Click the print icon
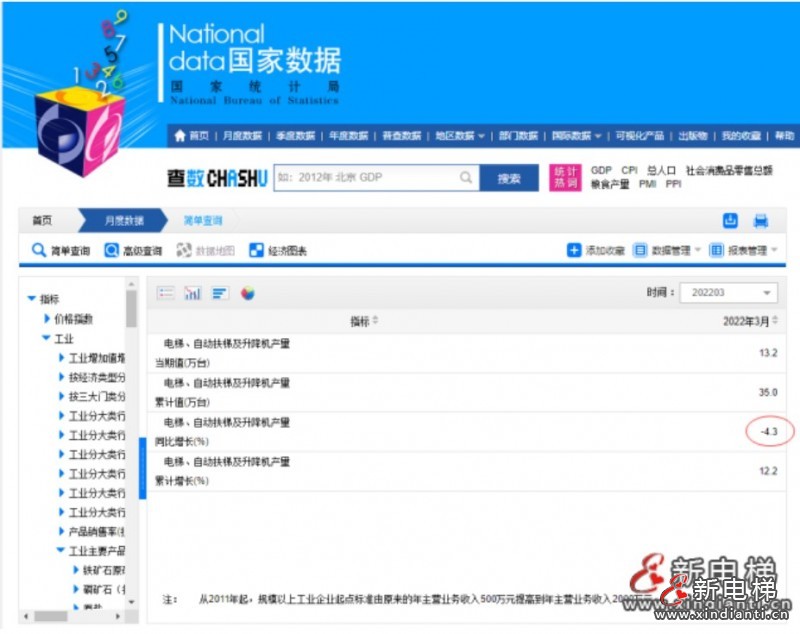Screen dimensions: 800x634 (760, 221)
